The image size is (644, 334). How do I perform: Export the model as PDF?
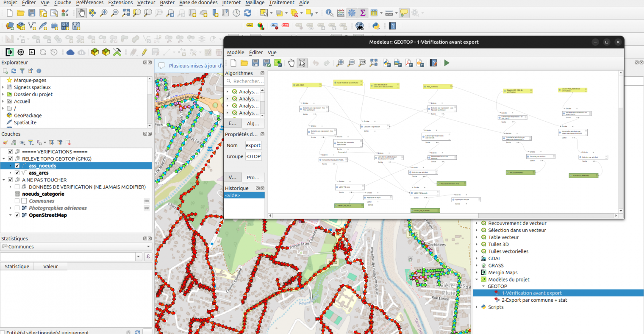click(409, 63)
